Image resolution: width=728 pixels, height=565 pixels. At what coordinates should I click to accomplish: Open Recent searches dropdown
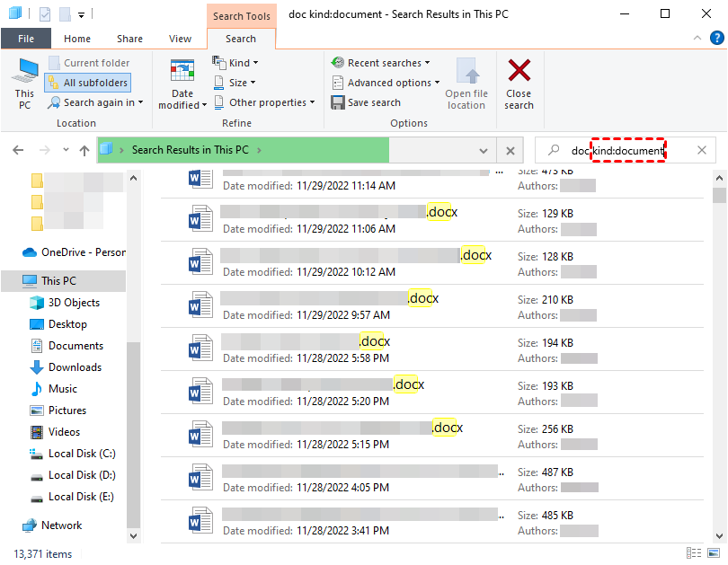coord(381,63)
